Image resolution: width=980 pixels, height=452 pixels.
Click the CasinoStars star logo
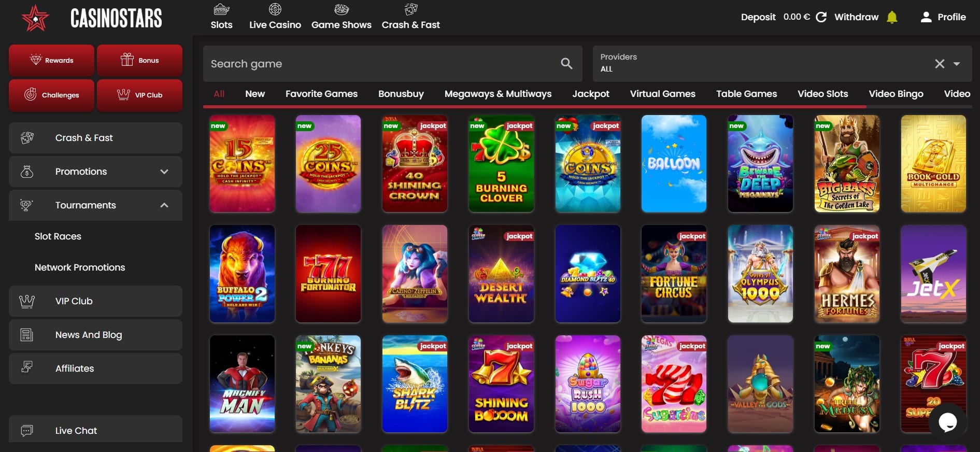pos(35,18)
